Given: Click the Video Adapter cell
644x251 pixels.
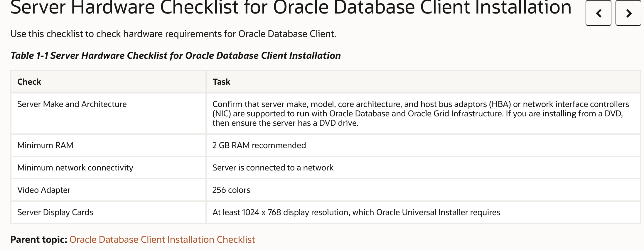Looking at the screenshot, I should pyautogui.click(x=44, y=190).
